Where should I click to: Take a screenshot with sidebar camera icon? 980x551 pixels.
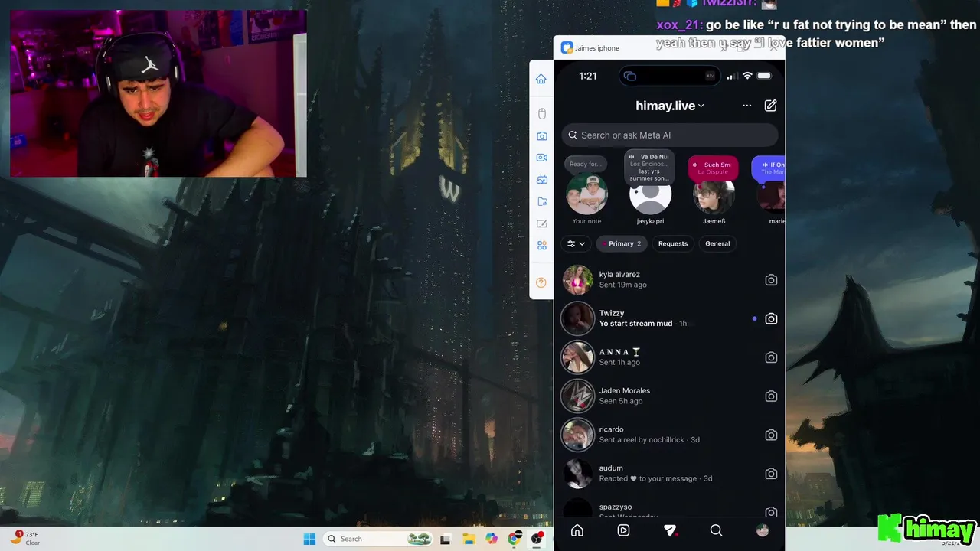541,135
